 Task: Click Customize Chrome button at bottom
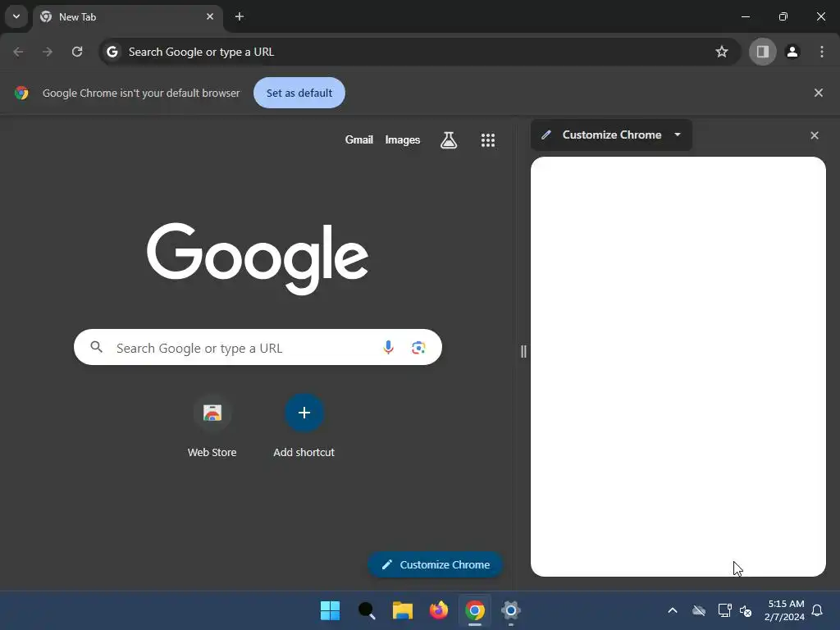(x=435, y=564)
